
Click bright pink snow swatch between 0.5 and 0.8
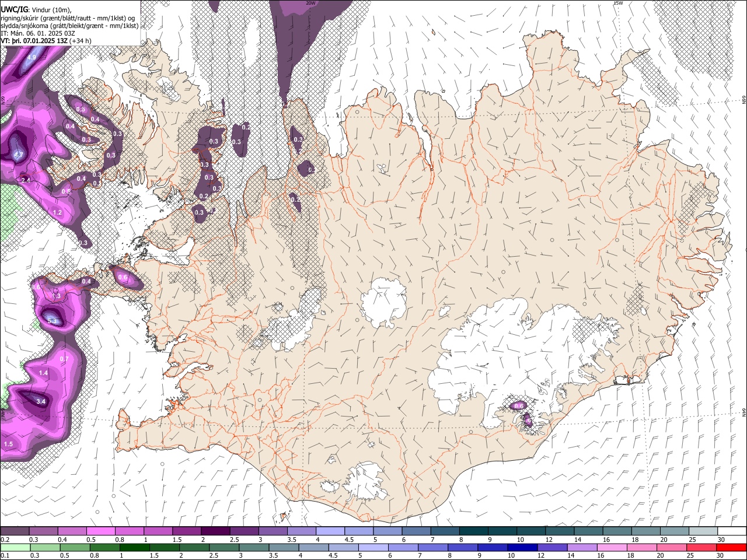coord(100,531)
